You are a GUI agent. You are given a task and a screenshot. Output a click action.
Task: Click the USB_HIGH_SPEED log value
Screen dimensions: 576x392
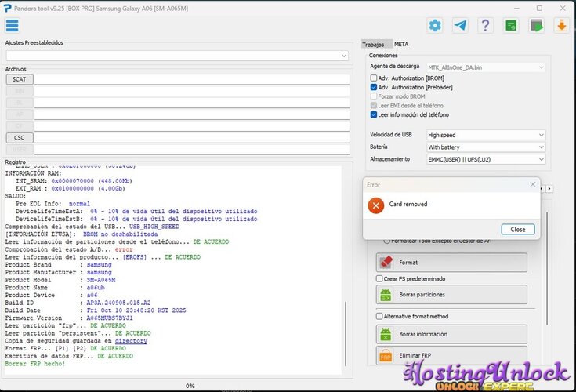[x=154, y=227]
